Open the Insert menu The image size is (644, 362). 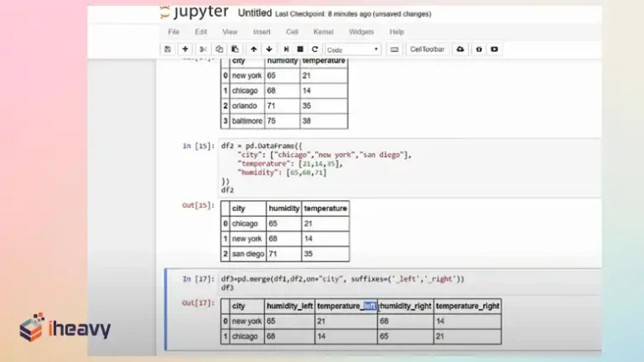pyautogui.click(x=262, y=32)
